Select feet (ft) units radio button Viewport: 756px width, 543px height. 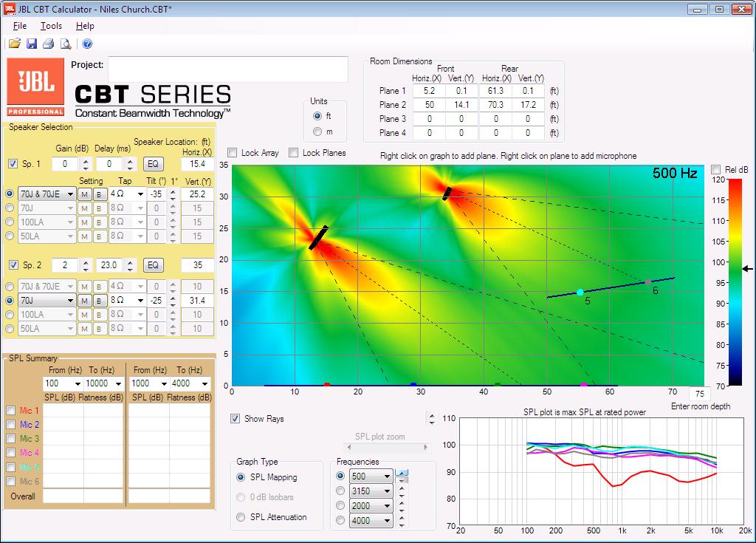pos(317,116)
